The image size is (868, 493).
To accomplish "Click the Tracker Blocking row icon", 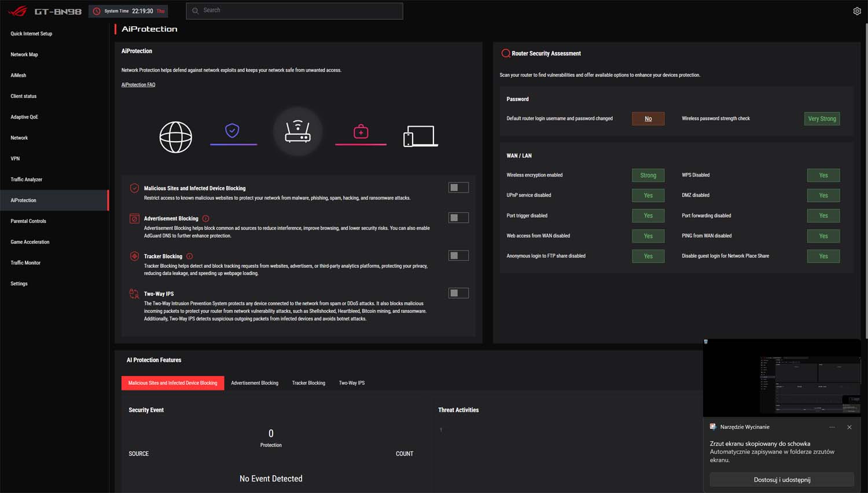I will (x=134, y=256).
